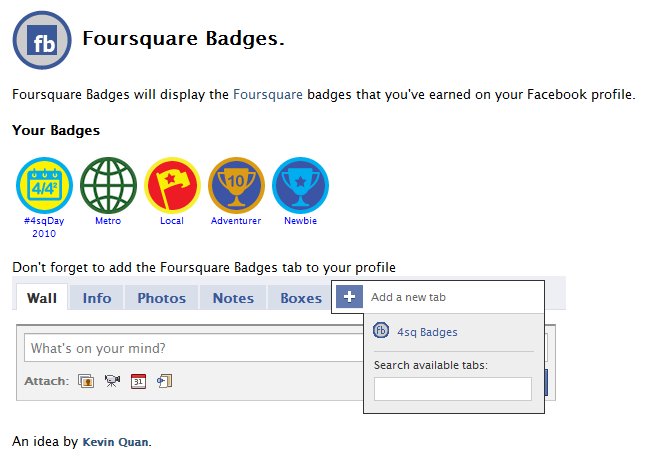Click the #4sqDay 2010 calendar badge icon
The width and height of the screenshot is (655, 468).
44,185
